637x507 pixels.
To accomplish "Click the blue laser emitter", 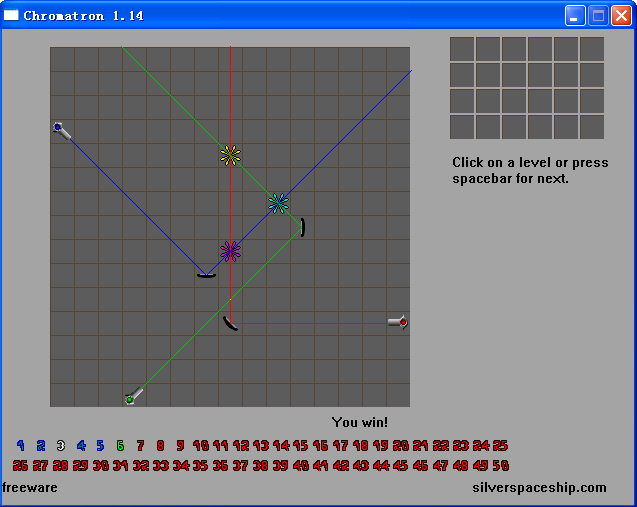I will pos(62,131).
